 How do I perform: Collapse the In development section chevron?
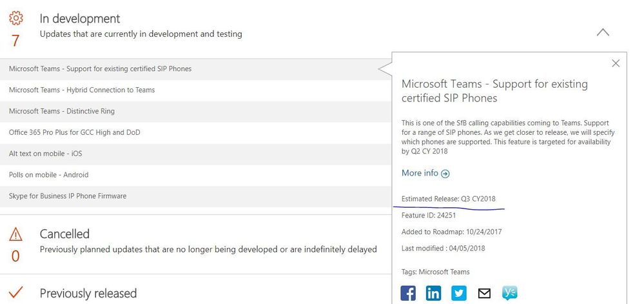603,32
